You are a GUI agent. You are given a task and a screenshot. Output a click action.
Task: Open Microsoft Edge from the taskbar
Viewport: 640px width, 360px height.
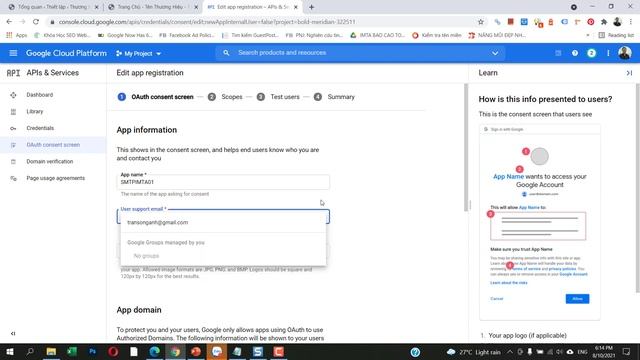coord(155,351)
